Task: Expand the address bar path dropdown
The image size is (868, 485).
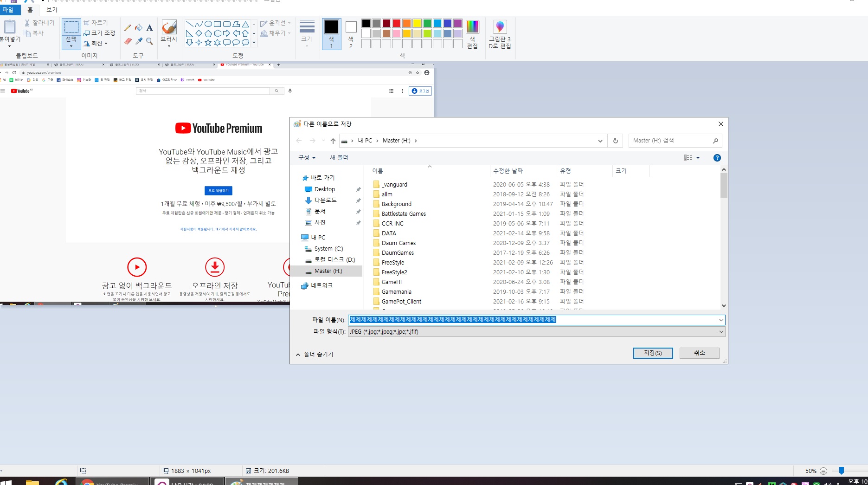Action: click(x=600, y=141)
